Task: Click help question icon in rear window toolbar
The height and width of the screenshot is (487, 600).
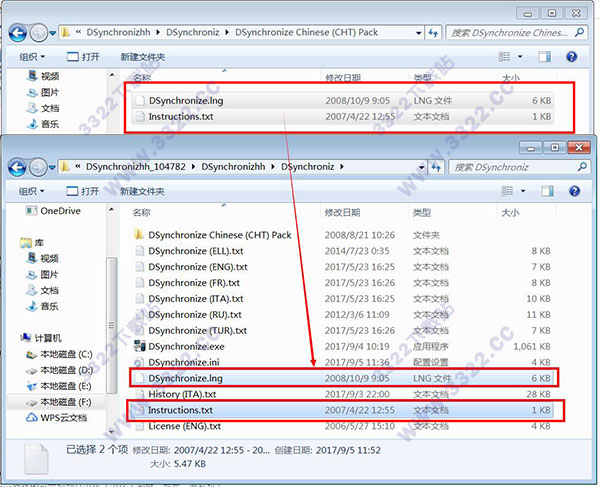Action: pyautogui.click(x=572, y=57)
